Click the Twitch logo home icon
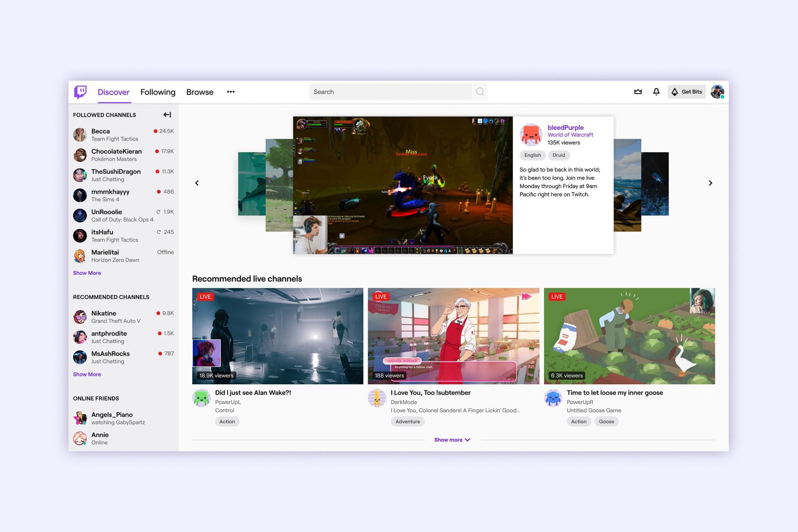The height and width of the screenshot is (532, 798). coord(80,92)
